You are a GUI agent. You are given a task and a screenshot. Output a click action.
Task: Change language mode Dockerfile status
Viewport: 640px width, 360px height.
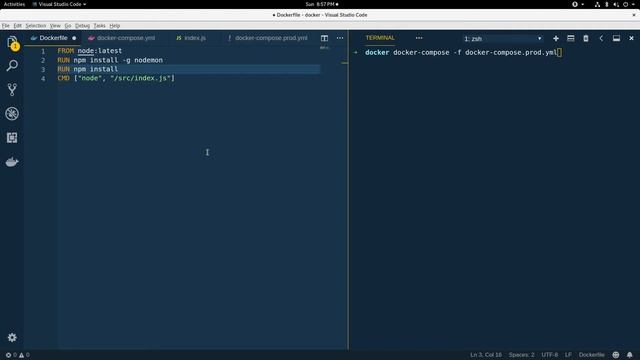pos(591,355)
